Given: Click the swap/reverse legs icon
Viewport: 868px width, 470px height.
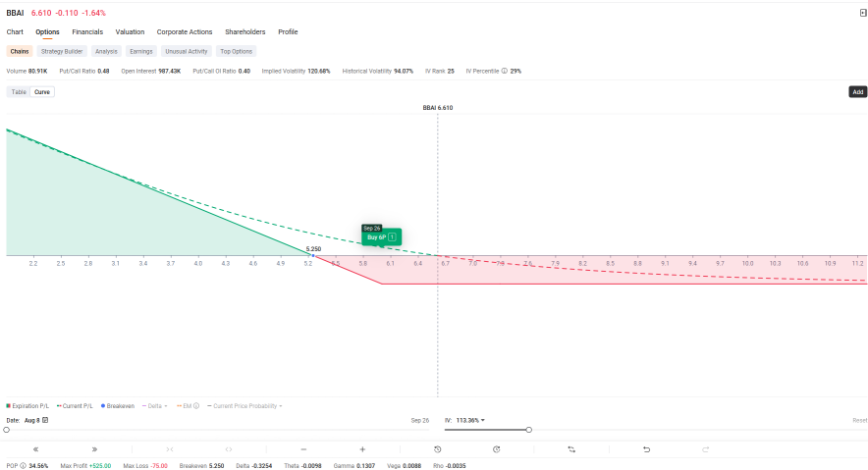Looking at the screenshot, I should tap(571, 449).
